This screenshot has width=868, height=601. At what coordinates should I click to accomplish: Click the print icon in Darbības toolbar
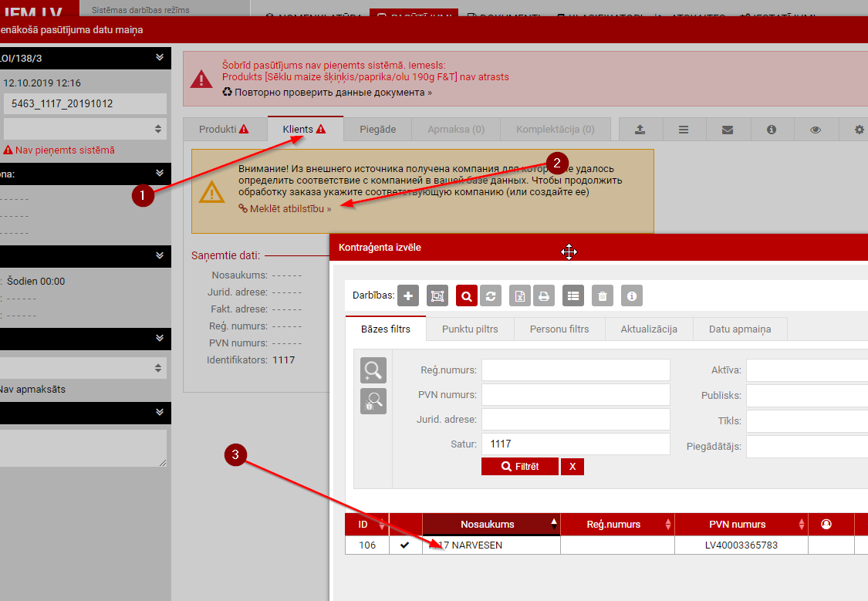point(543,295)
